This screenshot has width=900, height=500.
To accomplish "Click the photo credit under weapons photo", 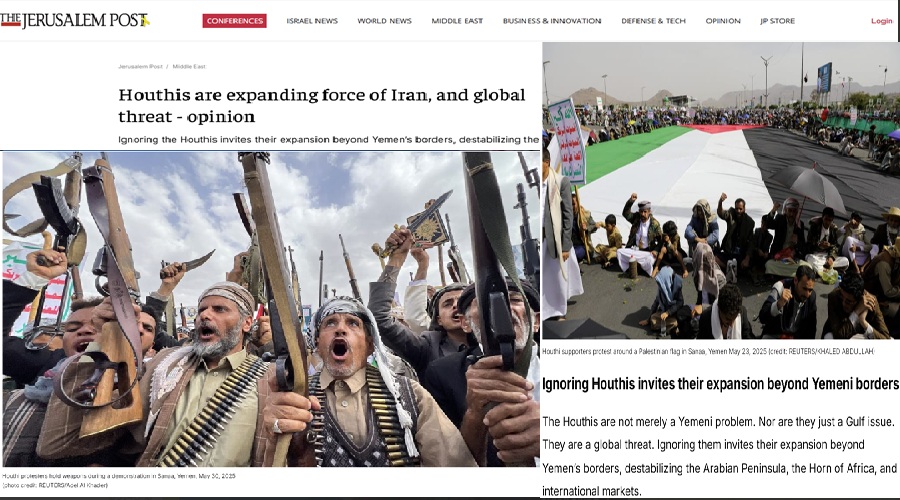I will [x=55, y=485].
